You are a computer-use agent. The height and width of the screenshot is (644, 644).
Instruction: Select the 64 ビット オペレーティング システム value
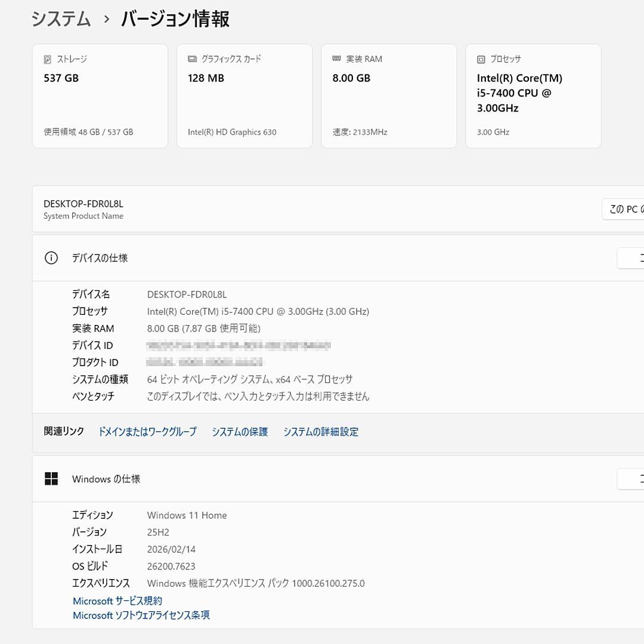pyautogui.click(x=250, y=379)
